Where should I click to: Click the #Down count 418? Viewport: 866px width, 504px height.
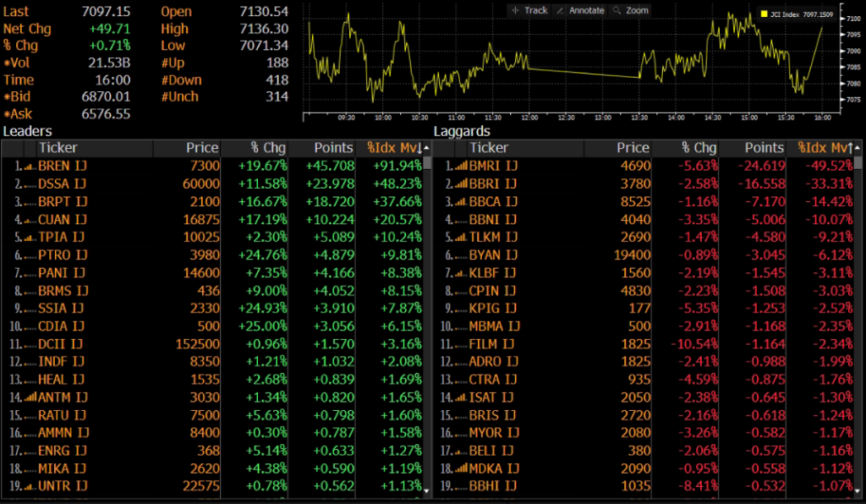pyautogui.click(x=277, y=80)
